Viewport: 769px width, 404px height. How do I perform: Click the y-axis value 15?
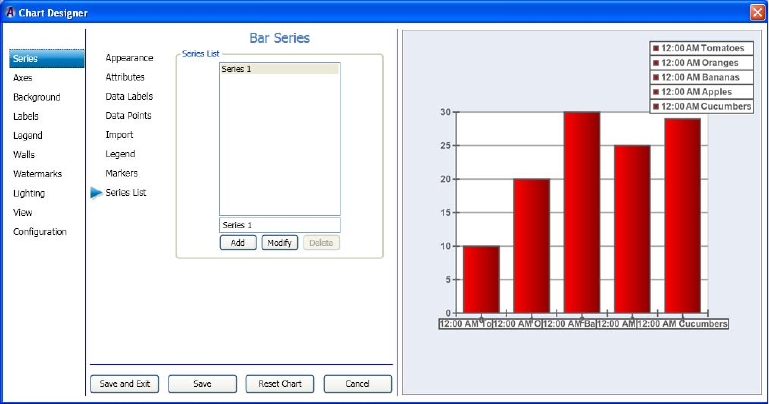pos(445,213)
